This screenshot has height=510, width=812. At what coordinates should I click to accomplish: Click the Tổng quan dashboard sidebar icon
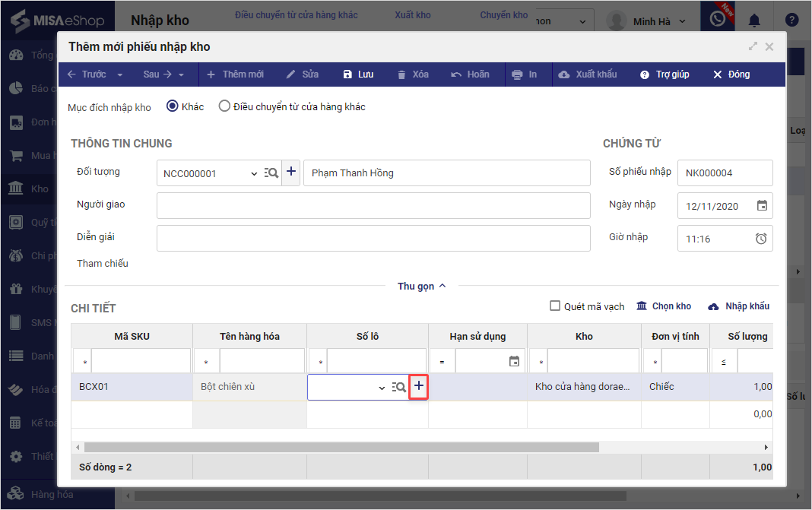tap(16, 55)
